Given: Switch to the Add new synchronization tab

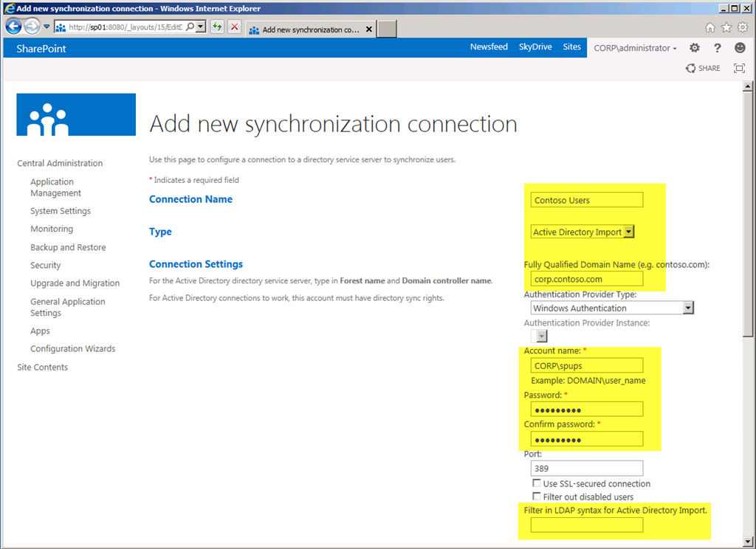Looking at the screenshot, I should [x=310, y=30].
